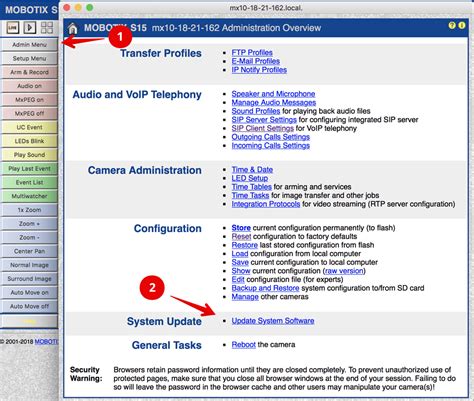Click the yellow help question mark icon
The image size is (474, 401).
(x=452, y=25)
